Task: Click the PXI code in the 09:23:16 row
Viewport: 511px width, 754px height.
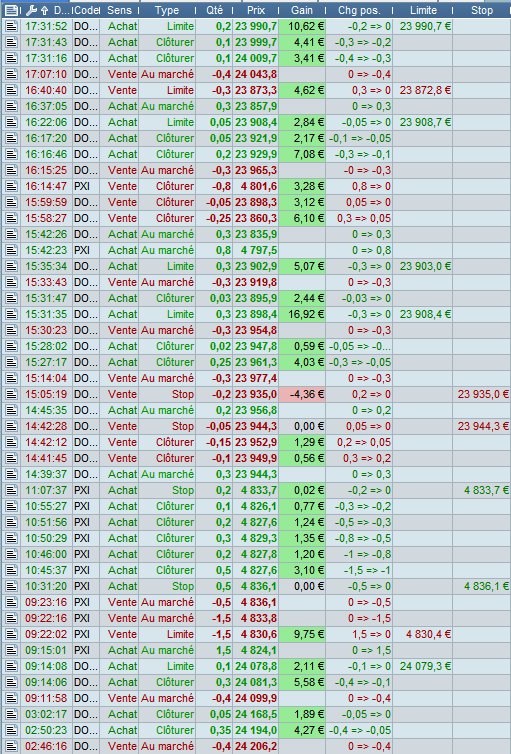Action: click(82, 603)
